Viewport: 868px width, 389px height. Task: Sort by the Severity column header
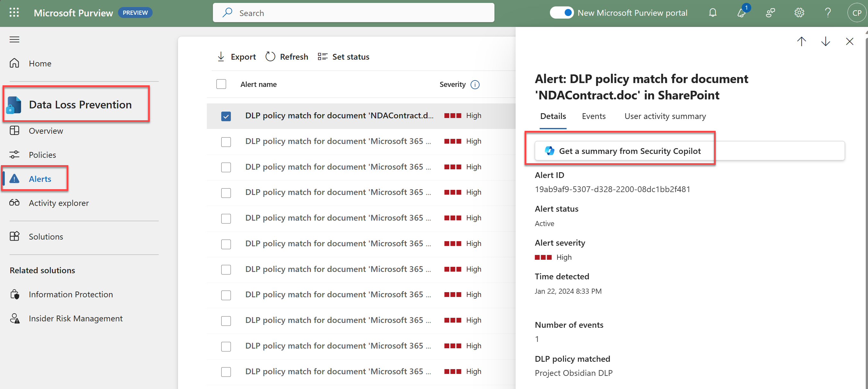click(452, 84)
